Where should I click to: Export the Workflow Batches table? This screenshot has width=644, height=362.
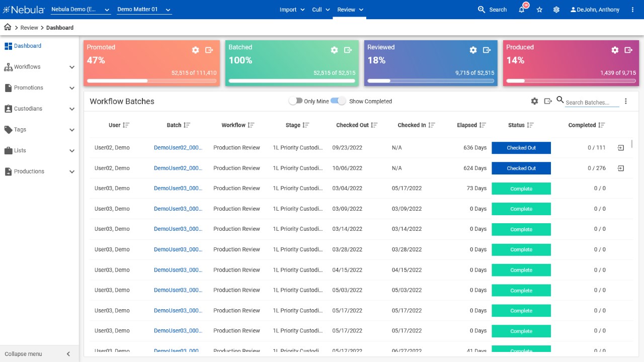point(548,101)
